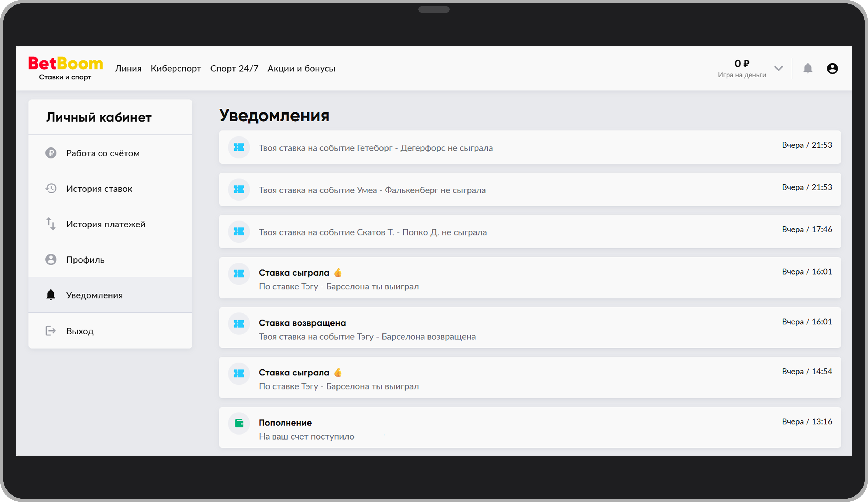Image resolution: width=868 pixels, height=502 pixels.
Task: Open the bell notifications icon in the header
Action: 808,68
